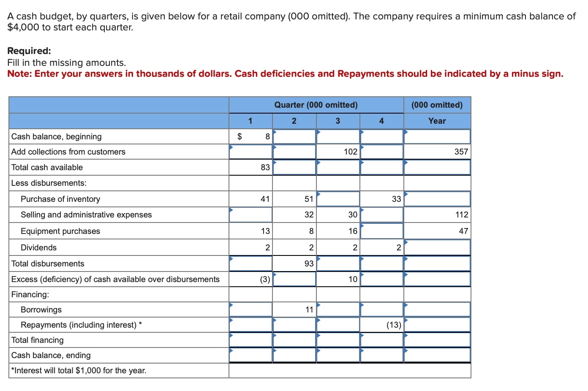
Task: Select Quarter 4 excess (deficiency) field
Action: (x=382, y=279)
